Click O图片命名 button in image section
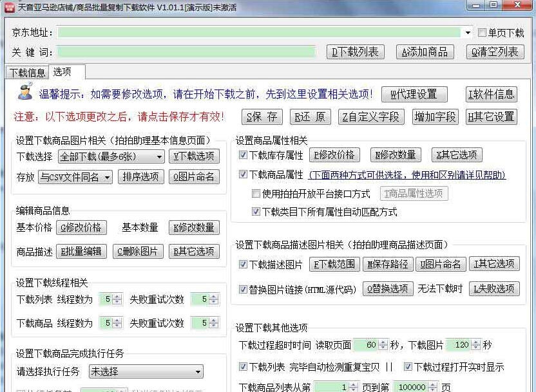The width and height of the screenshot is (536, 392). pyautogui.click(x=194, y=177)
